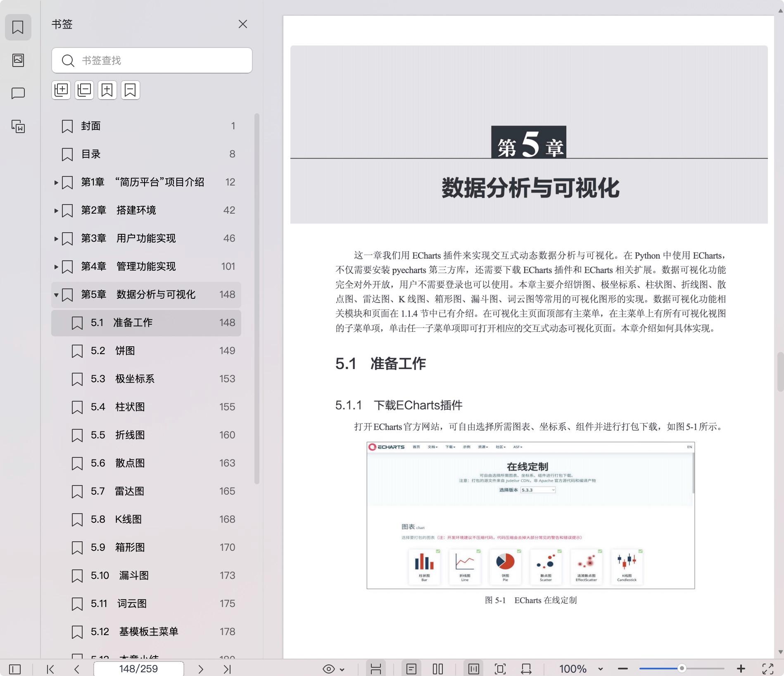Select single page view

pyautogui.click(x=411, y=669)
